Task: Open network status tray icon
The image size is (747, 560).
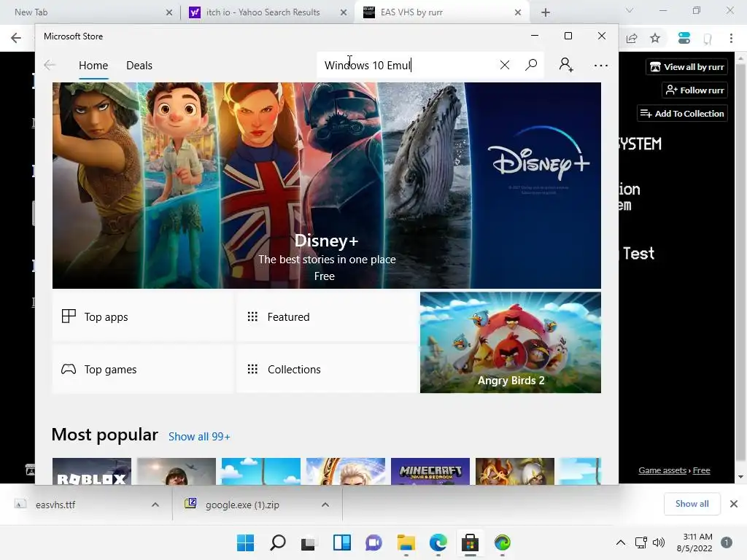Action: tap(640, 542)
